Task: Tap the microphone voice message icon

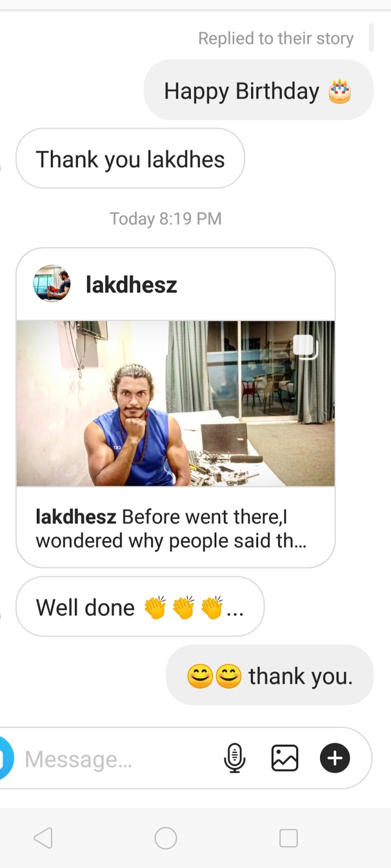Action: coord(234,758)
